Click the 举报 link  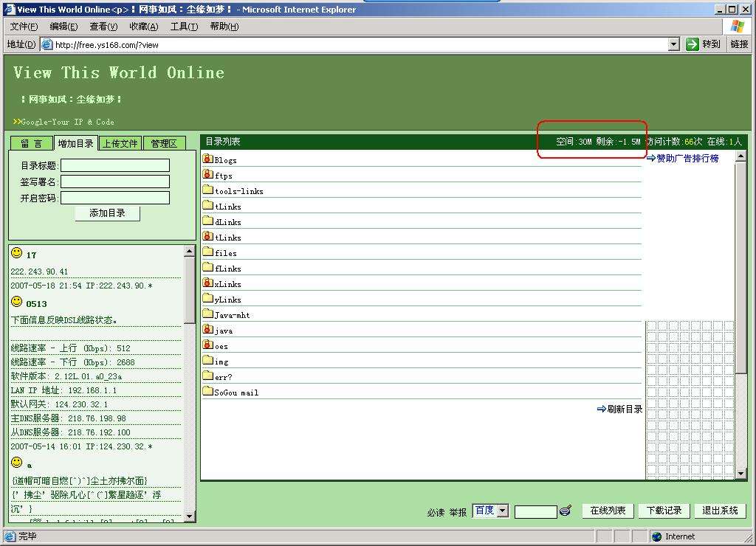point(458,512)
